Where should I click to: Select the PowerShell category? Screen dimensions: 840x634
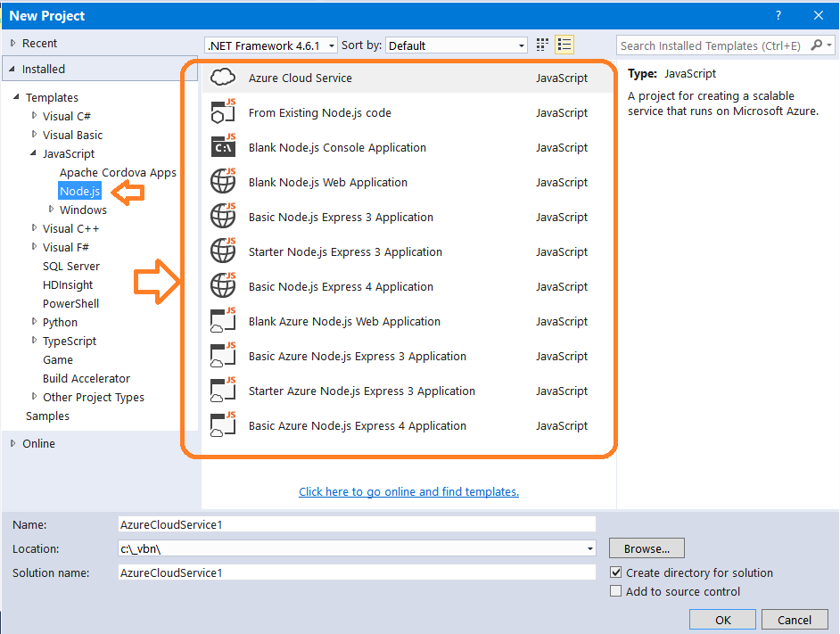(x=70, y=303)
